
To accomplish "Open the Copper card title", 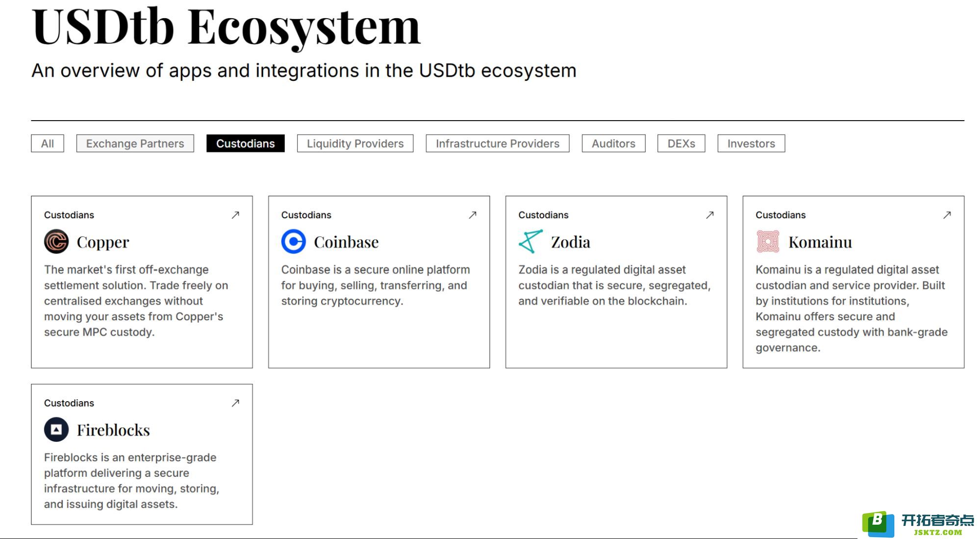I will pos(103,242).
